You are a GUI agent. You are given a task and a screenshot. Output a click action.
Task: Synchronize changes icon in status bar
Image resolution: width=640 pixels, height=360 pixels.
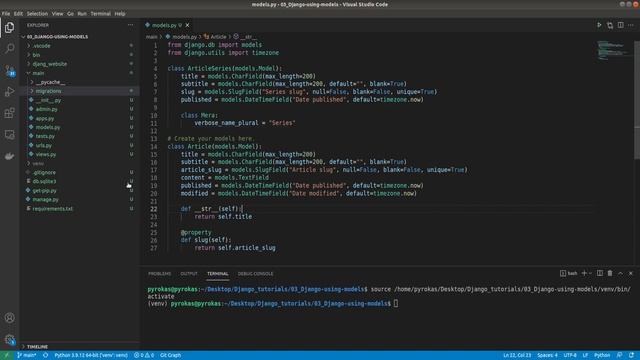tap(45, 356)
